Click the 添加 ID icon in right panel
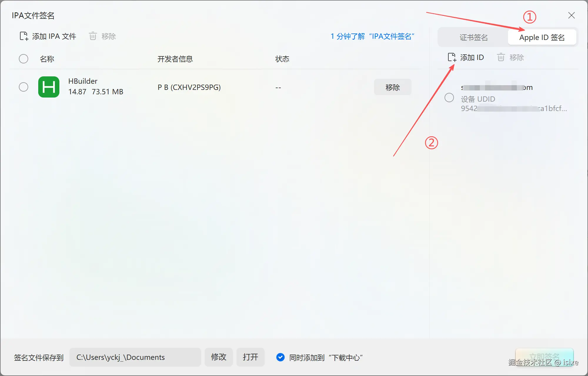Screen dimensions: 588x376 coord(452,57)
